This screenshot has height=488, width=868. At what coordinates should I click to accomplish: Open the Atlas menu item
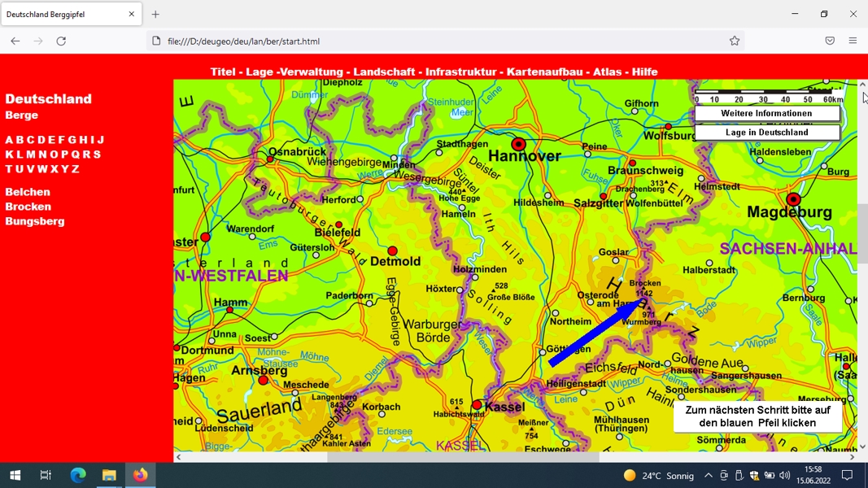pos(607,72)
